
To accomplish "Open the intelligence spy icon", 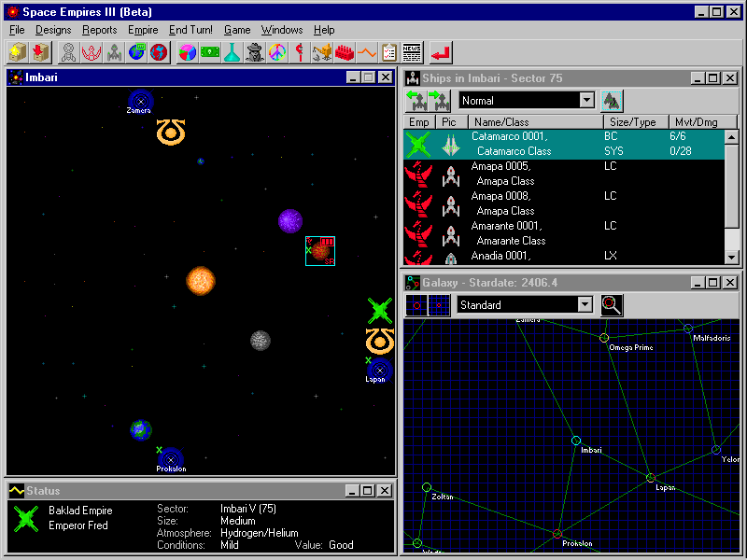I will point(255,52).
